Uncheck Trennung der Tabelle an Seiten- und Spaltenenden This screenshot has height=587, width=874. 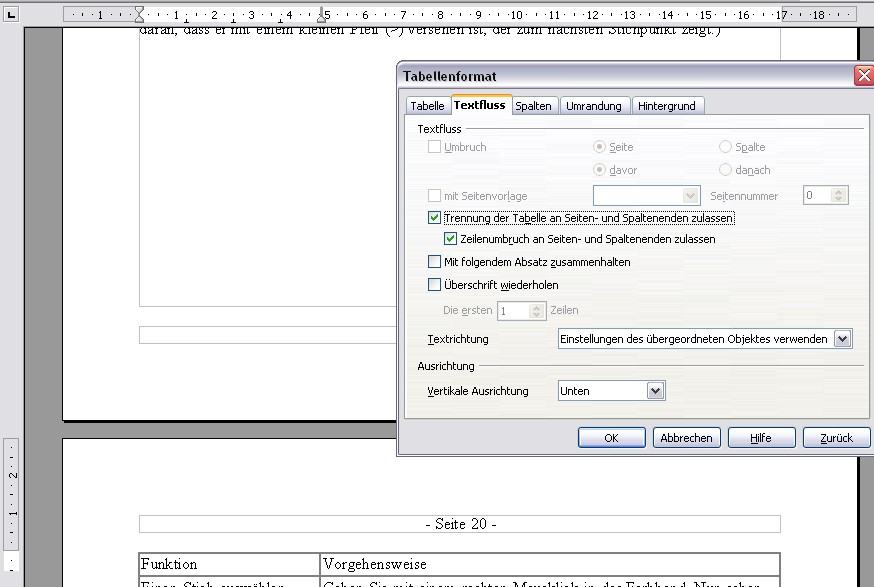point(435,218)
